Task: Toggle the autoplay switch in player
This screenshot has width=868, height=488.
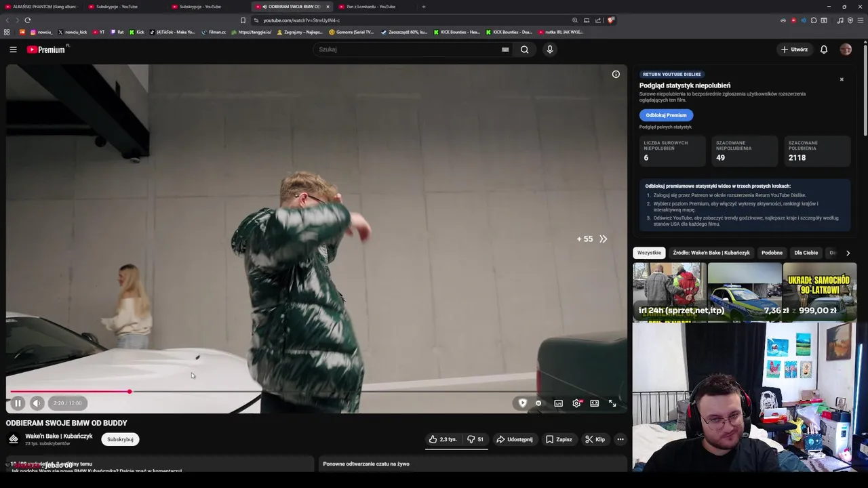Action: [538, 403]
